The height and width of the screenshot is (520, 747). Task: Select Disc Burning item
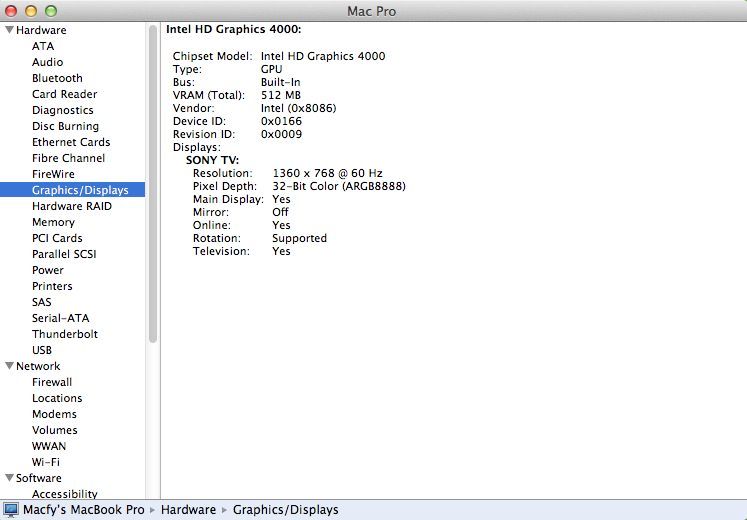pos(65,126)
